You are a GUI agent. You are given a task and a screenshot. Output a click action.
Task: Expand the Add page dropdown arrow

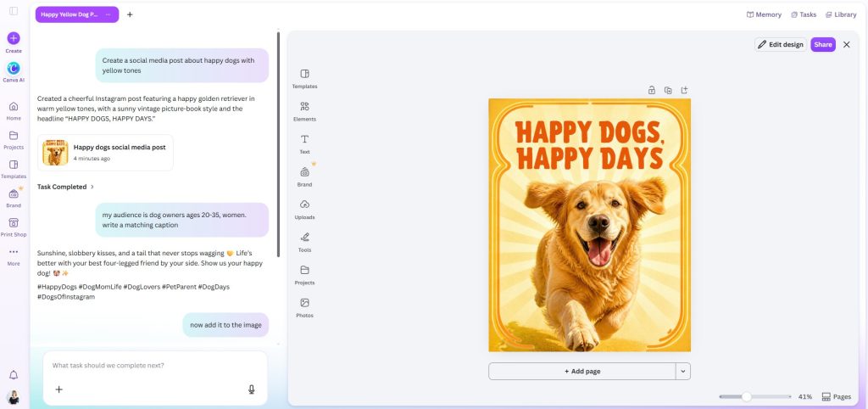coord(683,372)
